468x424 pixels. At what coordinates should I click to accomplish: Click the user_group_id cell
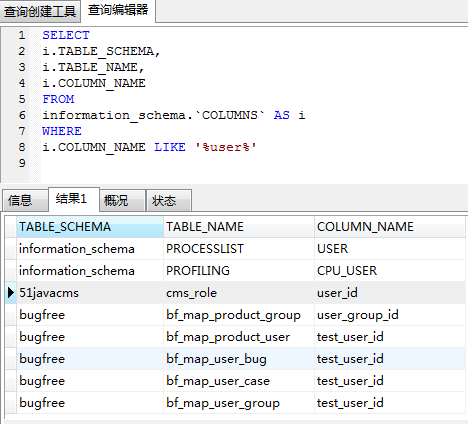pyautogui.click(x=389, y=315)
